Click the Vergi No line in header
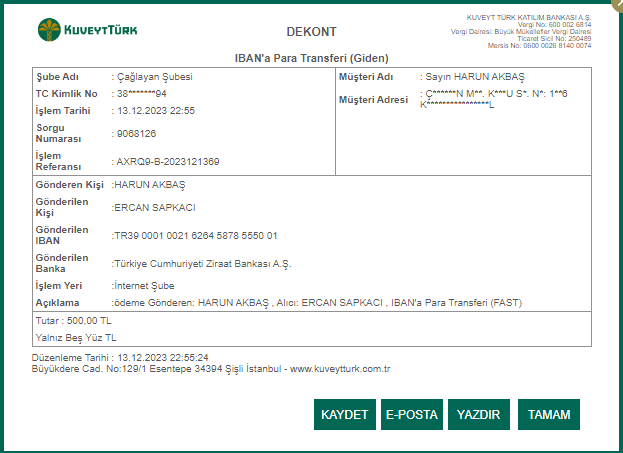This screenshot has width=623, height=453. coord(554,25)
